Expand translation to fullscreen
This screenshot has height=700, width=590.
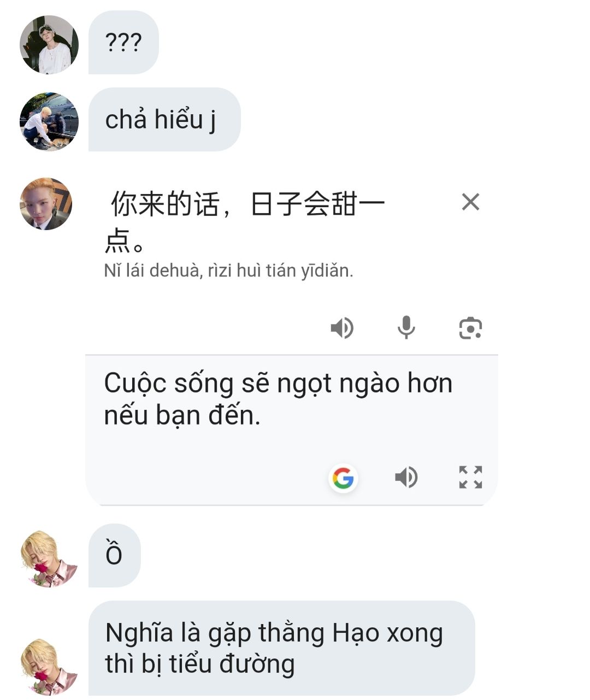coord(470,477)
